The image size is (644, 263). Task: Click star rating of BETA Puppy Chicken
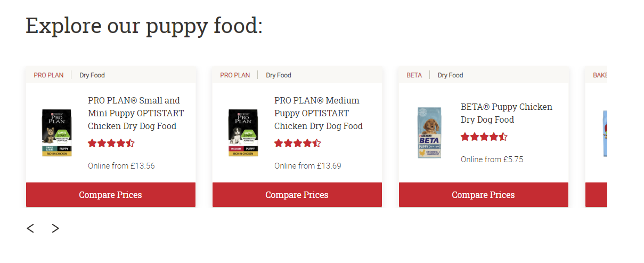point(484,137)
